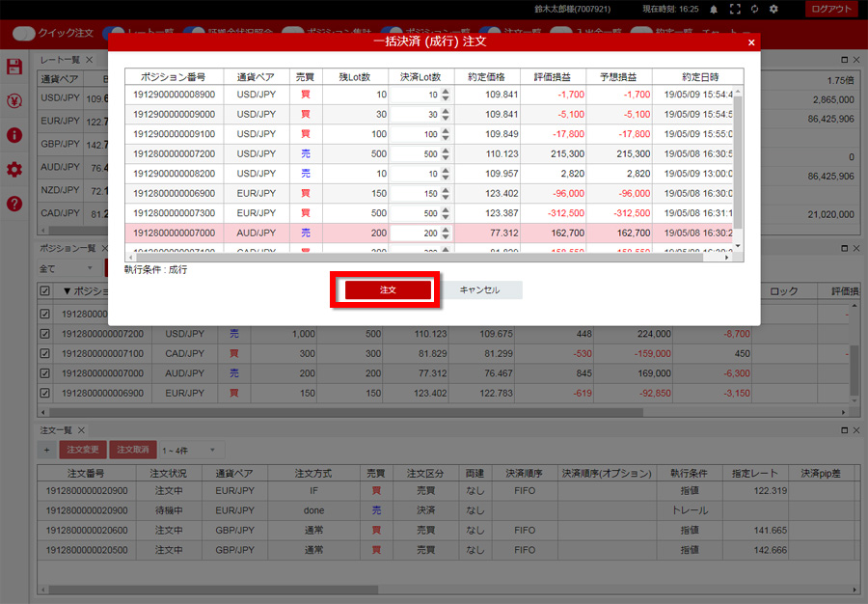Open the notifications bell icon
The height and width of the screenshot is (604, 868).
click(714, 9)
